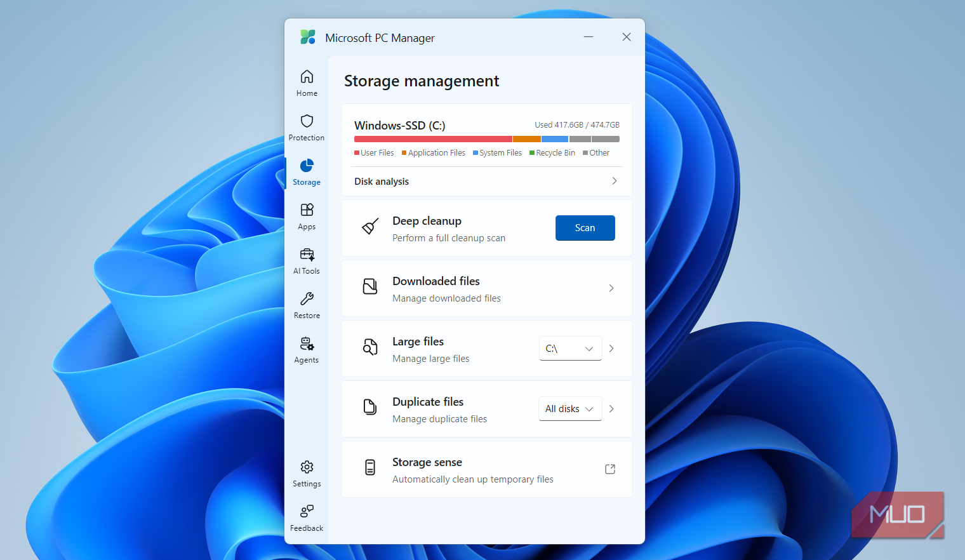
Task: Click the Downloaded files icon
Action: 370,286
